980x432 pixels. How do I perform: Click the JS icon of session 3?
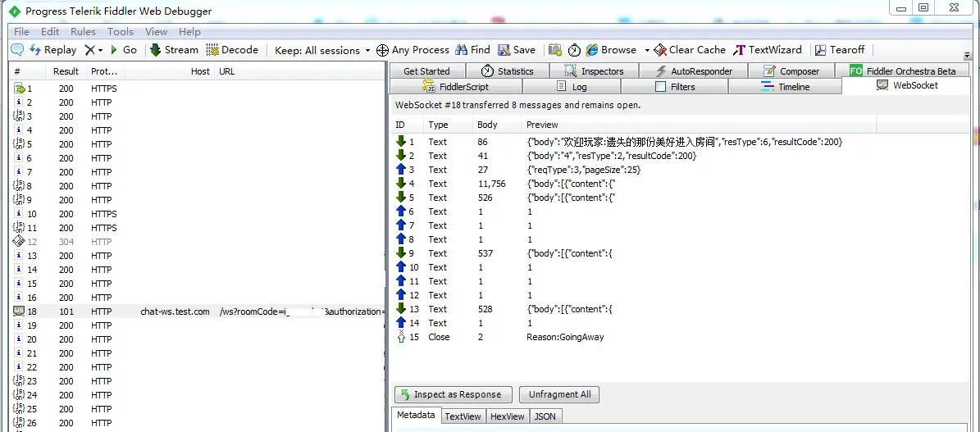(x=19, y=116)
